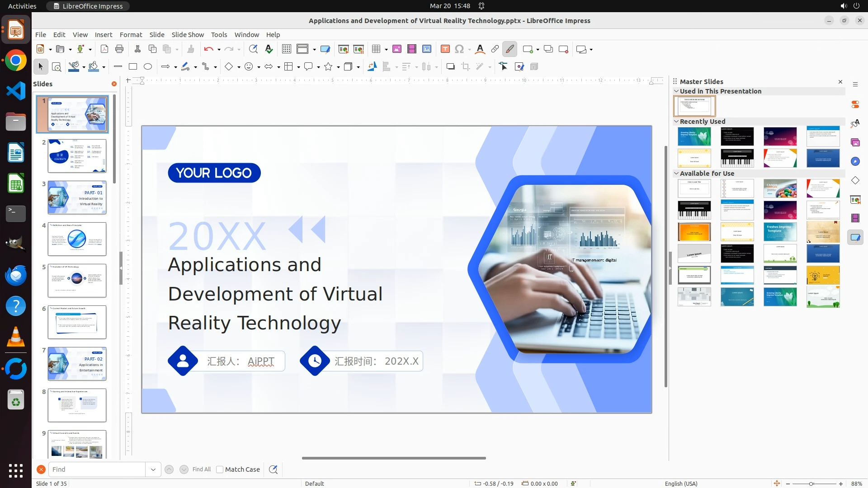Select slide 3 thumbnail in Slides panel
Screen dimensions: 868x488
77,197
